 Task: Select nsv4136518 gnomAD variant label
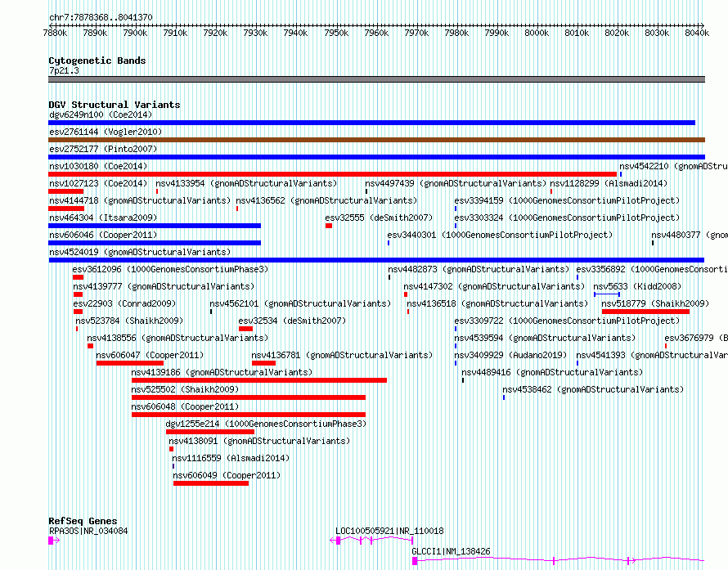point(497,303)
